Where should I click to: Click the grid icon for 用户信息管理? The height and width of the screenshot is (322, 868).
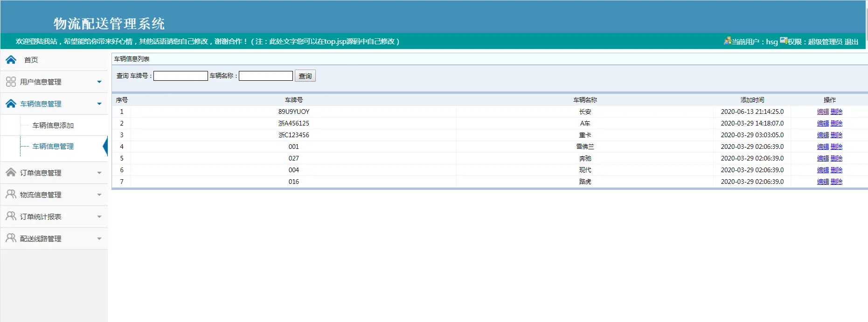click(11, 82)
